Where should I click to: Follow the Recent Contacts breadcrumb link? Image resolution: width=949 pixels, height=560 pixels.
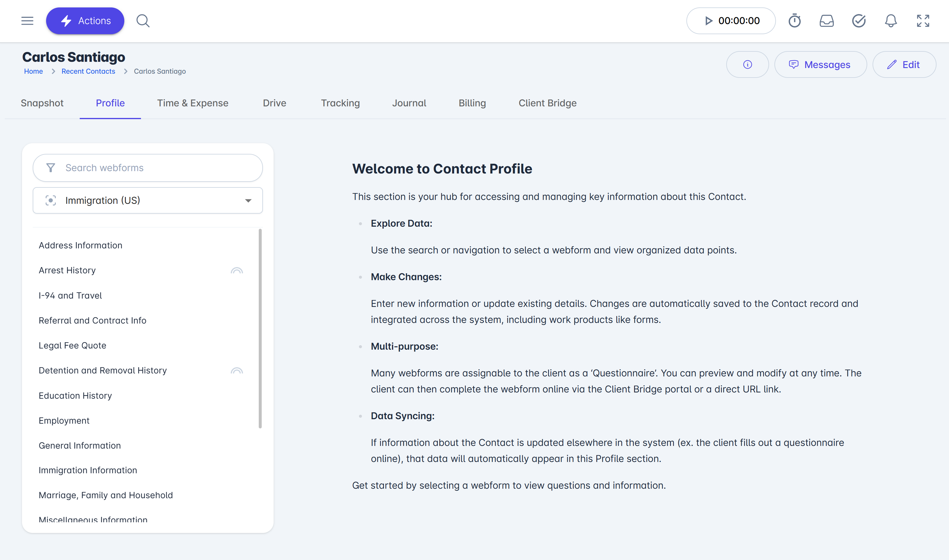[x=88, y=71]
